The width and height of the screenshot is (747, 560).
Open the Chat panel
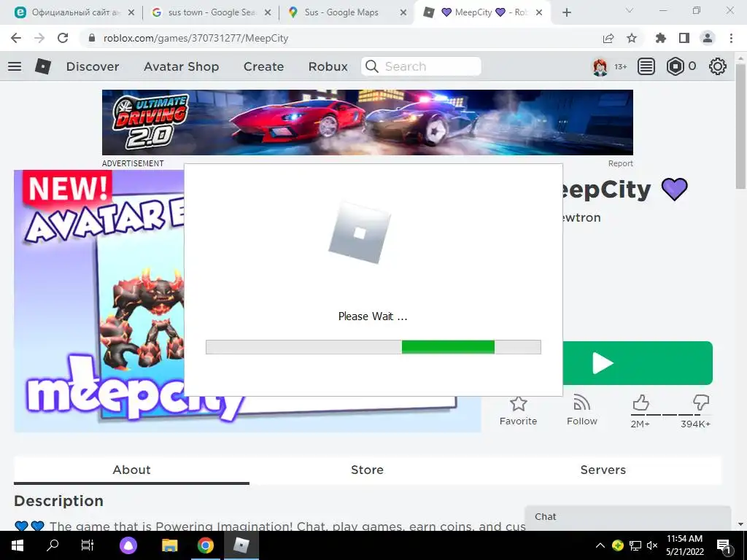[x=627, y=518]
